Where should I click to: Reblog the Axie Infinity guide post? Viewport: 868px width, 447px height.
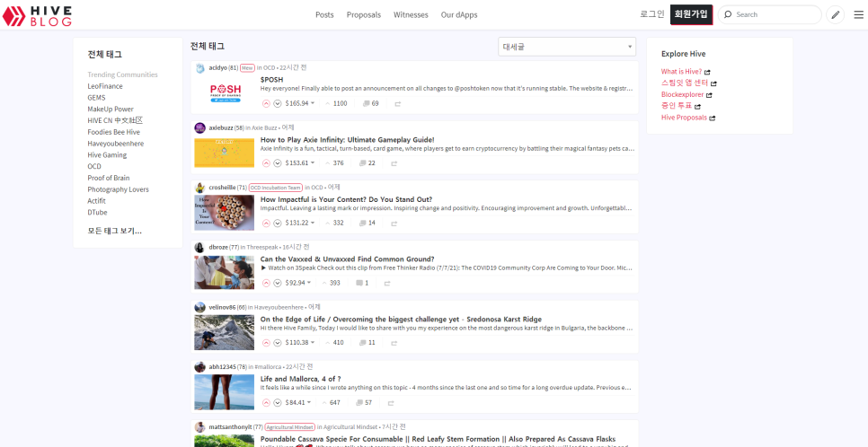(x=394, y=163)
